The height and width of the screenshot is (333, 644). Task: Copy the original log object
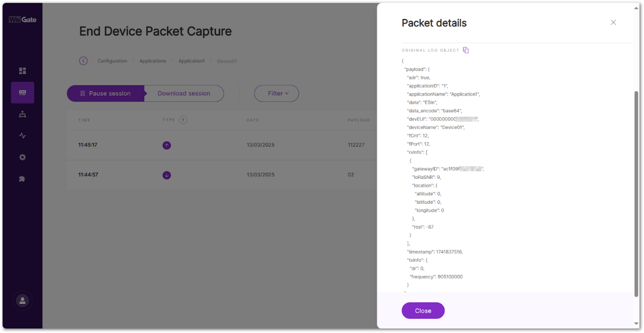point(466,50)
